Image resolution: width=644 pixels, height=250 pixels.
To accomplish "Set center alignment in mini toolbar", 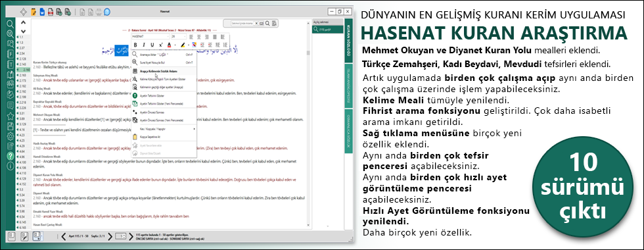I will [x=198, y=37].
